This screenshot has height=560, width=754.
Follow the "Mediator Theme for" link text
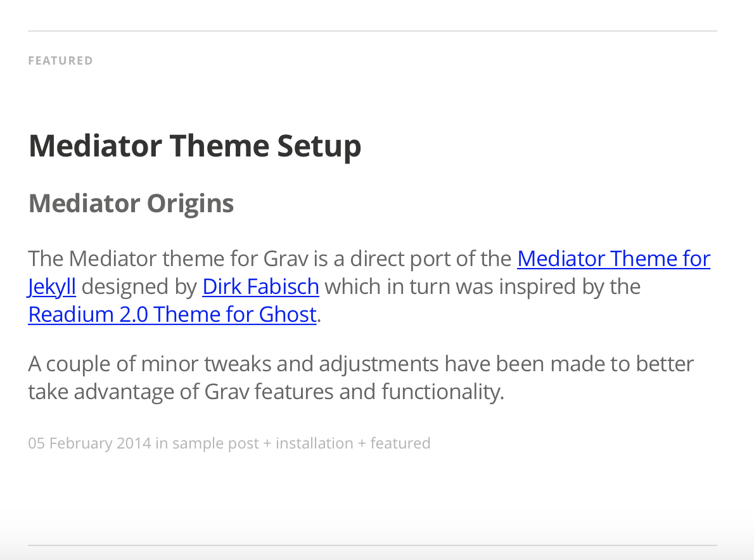[613, 258]
